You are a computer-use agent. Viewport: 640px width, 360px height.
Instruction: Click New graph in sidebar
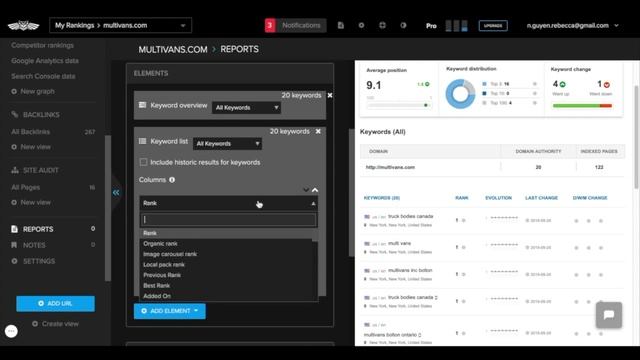(33, 91)
